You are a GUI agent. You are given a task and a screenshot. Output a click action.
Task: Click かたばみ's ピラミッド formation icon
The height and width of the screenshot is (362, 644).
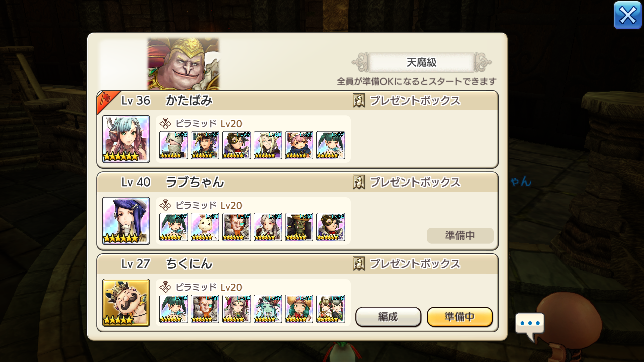pyautogui.click(x=165, y=124)
